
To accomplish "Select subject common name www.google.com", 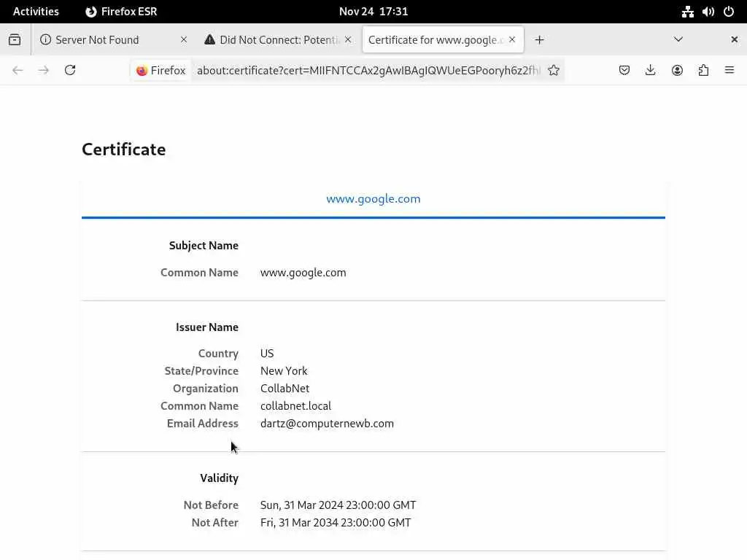I will [x=303, y=273].
